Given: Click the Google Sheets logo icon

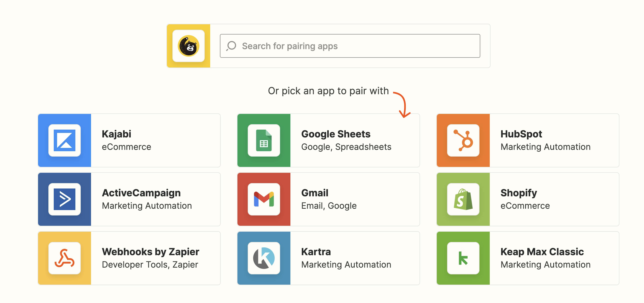Looking at the screenshot, I should coord(264,141).
